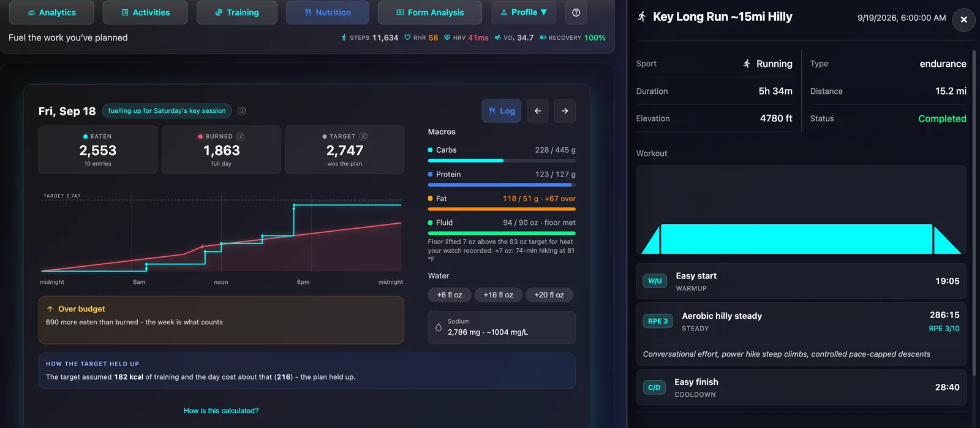Click the Over budget up-arrow icon
The image size is (980, 428).
pyautogui.click(x=50, y=309)
